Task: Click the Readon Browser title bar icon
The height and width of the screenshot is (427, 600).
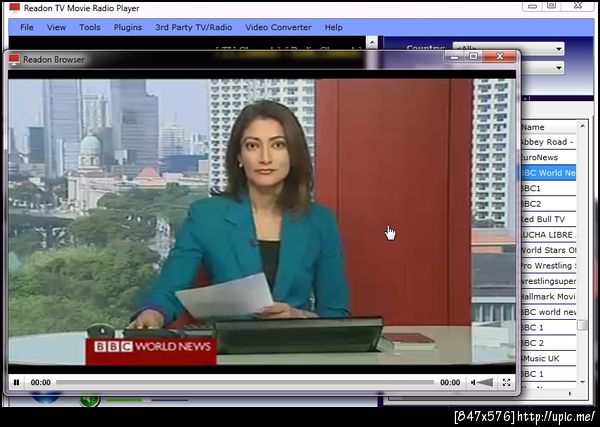Action: pos(14,59)
